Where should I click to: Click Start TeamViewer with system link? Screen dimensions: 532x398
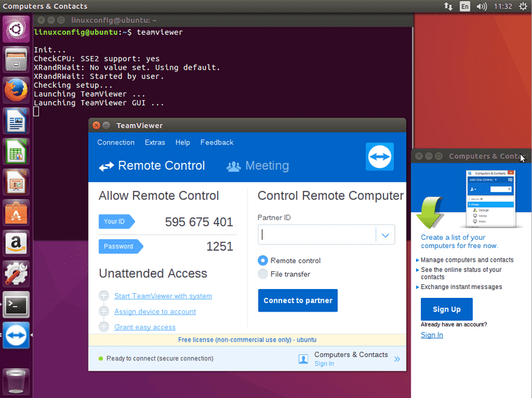coord(163,296)
